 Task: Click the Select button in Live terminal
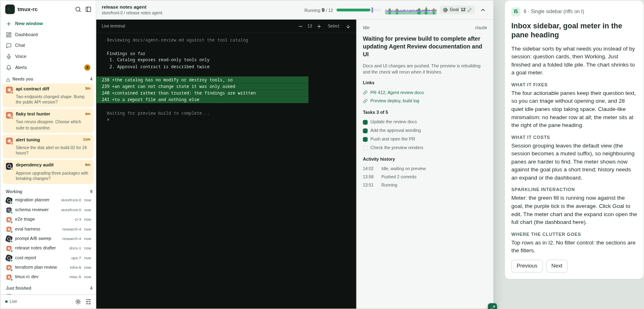[x=333, y=26]
